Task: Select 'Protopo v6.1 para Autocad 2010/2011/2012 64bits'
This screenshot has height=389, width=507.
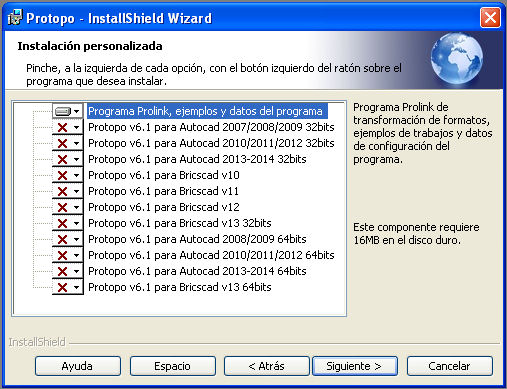Action: (x=211, y=255)
